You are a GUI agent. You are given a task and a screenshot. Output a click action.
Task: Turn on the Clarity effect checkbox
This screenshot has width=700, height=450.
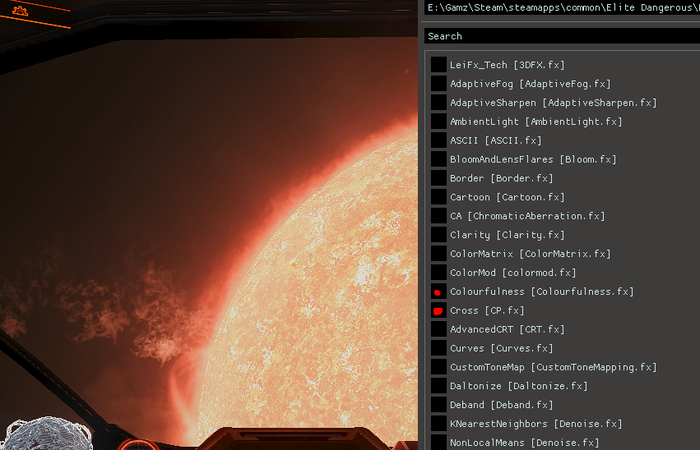(438, 235)
